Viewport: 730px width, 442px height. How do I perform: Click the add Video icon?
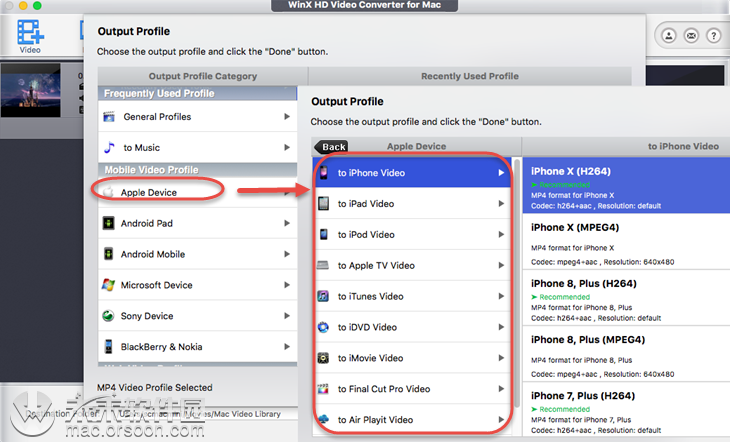(x=30, y=34)
